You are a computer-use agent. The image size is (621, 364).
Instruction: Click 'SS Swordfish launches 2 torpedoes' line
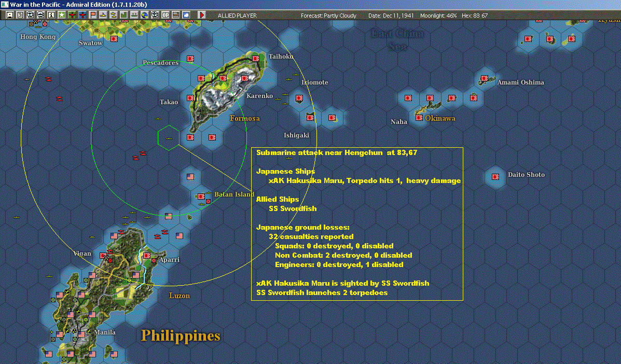pos(322,293)
